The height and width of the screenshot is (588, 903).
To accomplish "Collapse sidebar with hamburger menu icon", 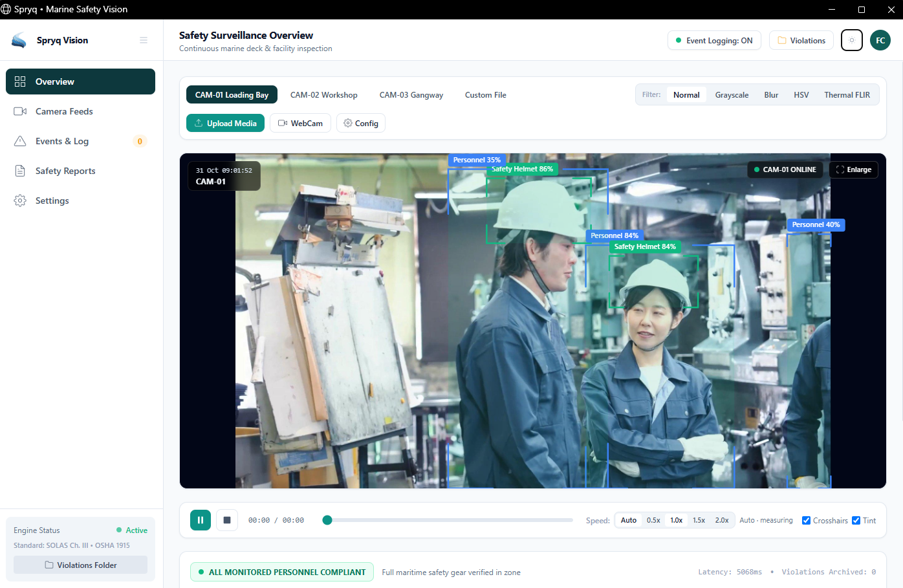I will [x=144, y=40].
